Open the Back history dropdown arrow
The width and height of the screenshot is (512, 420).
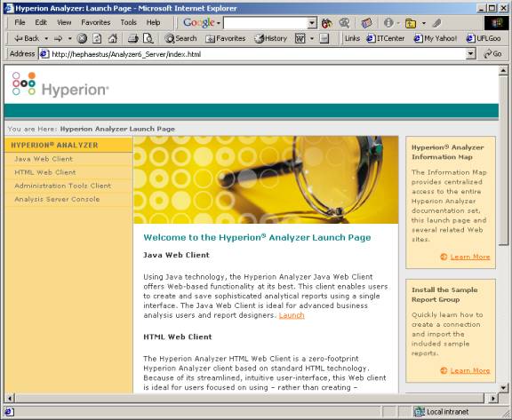pos(46,38)
